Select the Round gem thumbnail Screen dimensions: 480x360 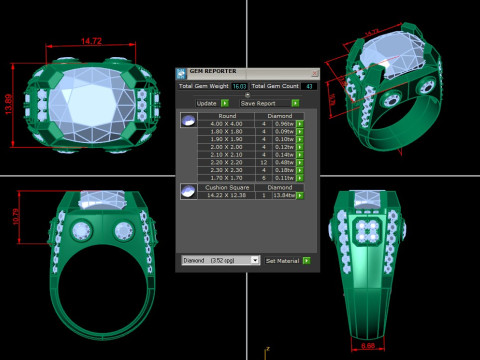pyautogui.click(x=189, y=120)
